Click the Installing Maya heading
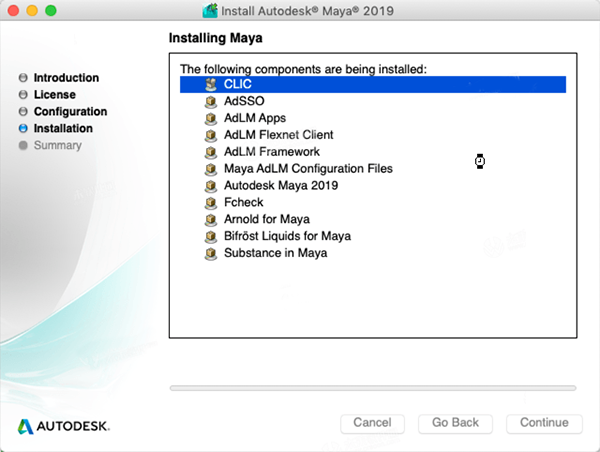This screenshot has width=600, height=452. [215, 38]
